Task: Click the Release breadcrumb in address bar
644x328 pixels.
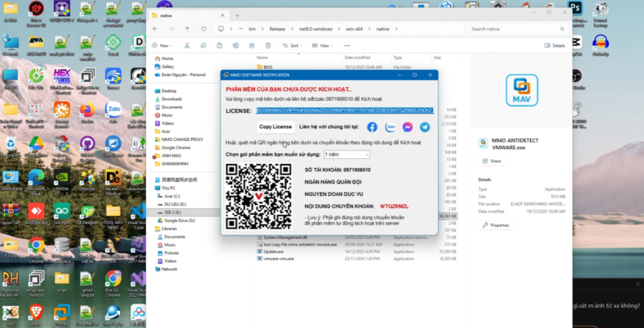Action: click(x=277, y=30)
